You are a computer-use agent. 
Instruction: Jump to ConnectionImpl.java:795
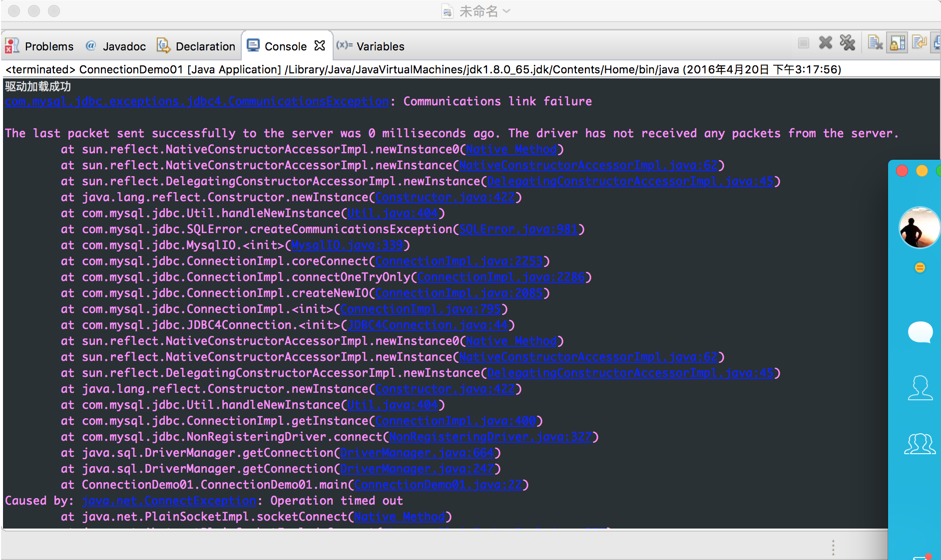point(421,309)
